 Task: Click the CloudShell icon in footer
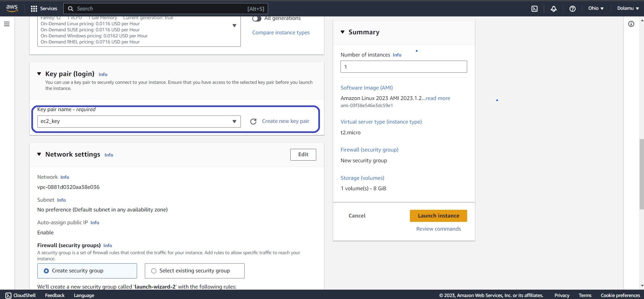click(x=8, y=295)
